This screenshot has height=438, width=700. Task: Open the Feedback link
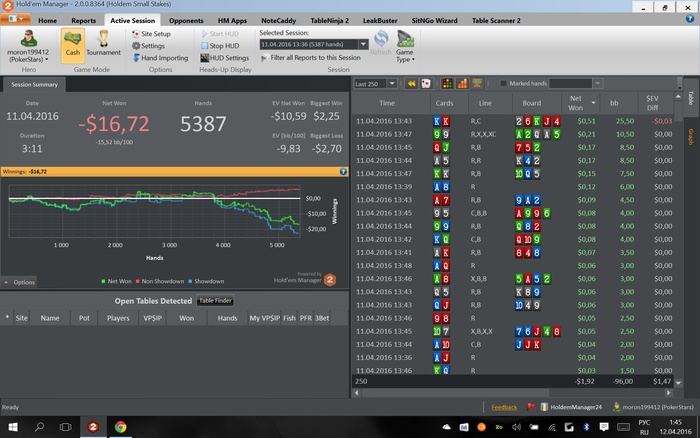pos(504,407)
